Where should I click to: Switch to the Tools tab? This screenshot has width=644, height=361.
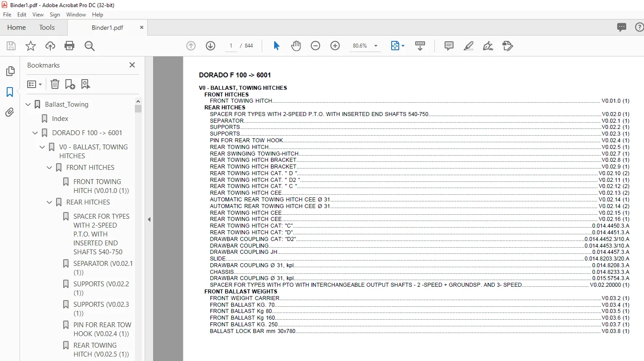(47, 27)
